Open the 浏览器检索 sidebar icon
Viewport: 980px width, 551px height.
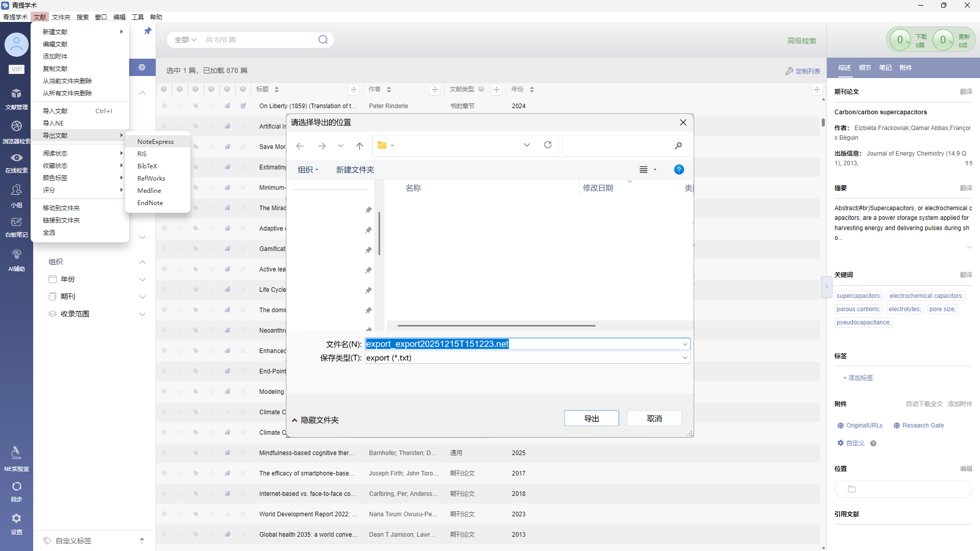[x=16, y=126]
